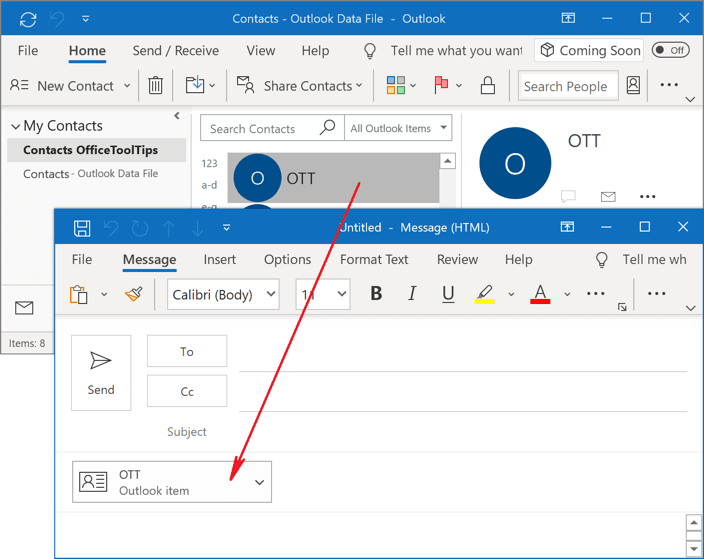Click Move to folder icon
The image size is (704, 559).
(195, 85)
